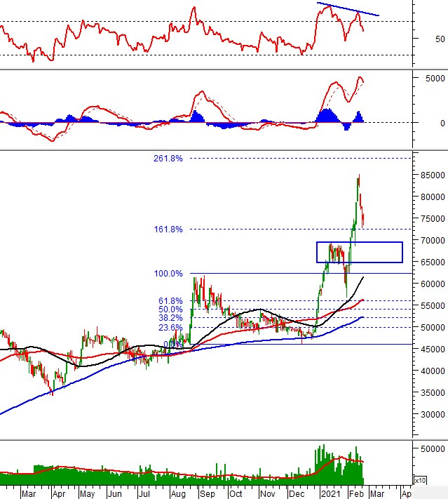Click the 75000 price axis value
Image resolution: width=448 pixels, height=499 pixels.
[433, 219]
